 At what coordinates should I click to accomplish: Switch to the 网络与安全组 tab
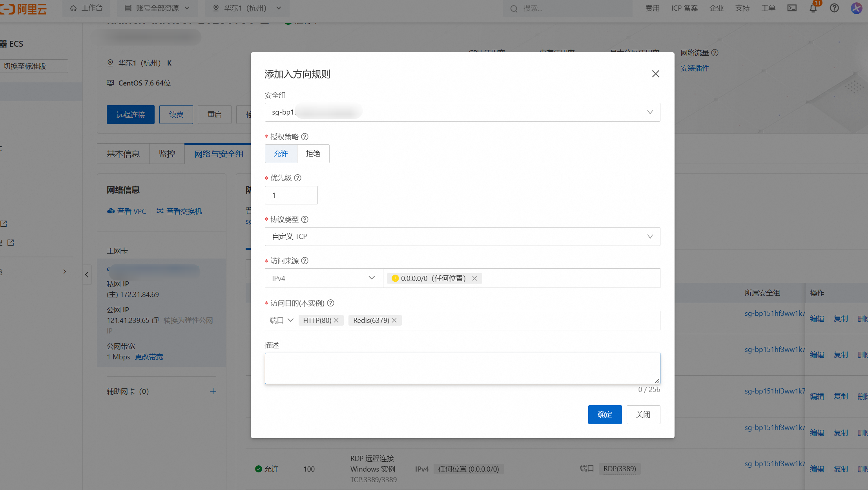219,154
